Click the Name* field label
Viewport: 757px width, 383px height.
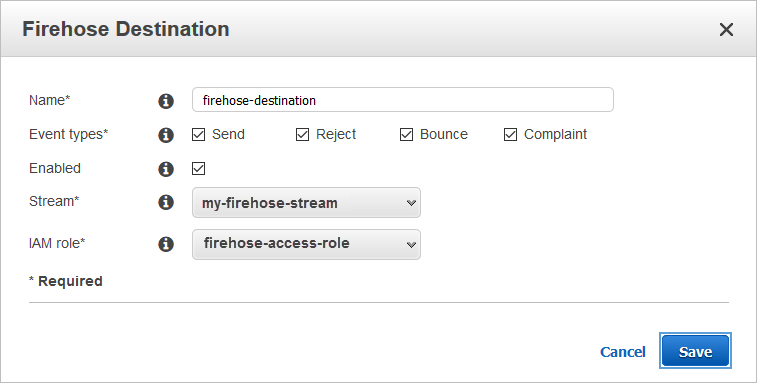(50, 100)
